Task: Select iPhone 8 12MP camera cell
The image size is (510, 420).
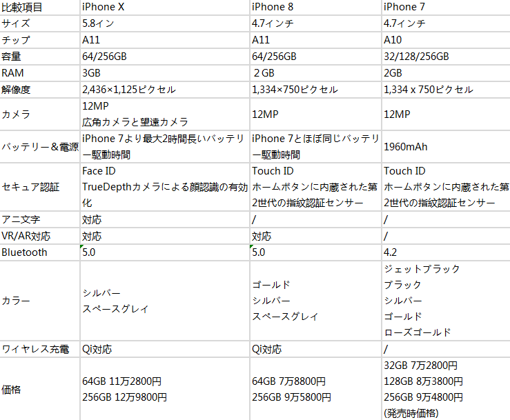Action: point(315,114)
